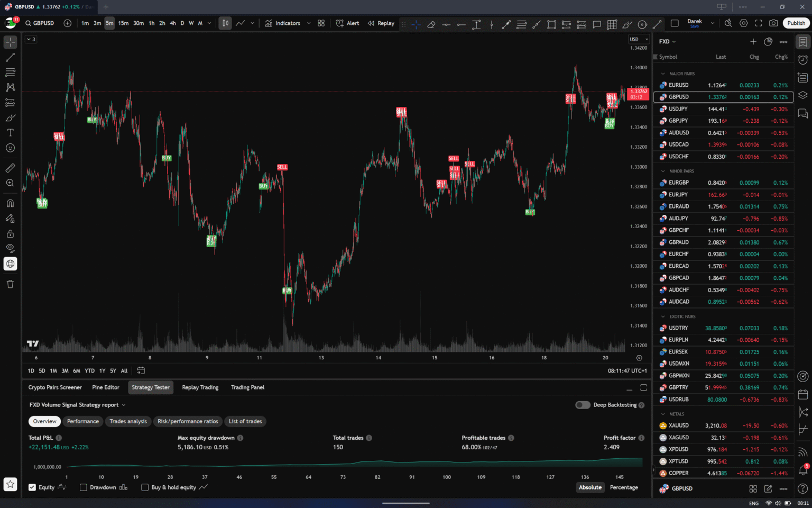This screenshot has width=812, height=508.
Task: Enable the Drawdown checkbox
Action: coord(83,487)
